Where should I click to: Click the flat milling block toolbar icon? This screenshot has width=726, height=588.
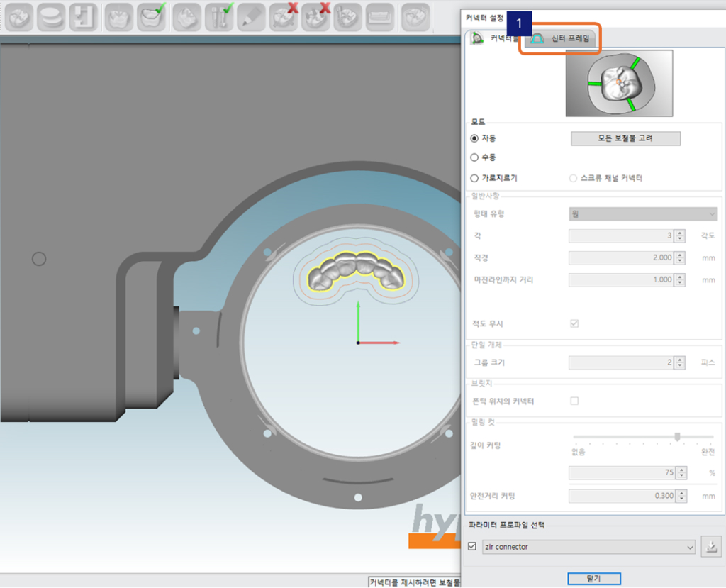click(x=379, y=18)
